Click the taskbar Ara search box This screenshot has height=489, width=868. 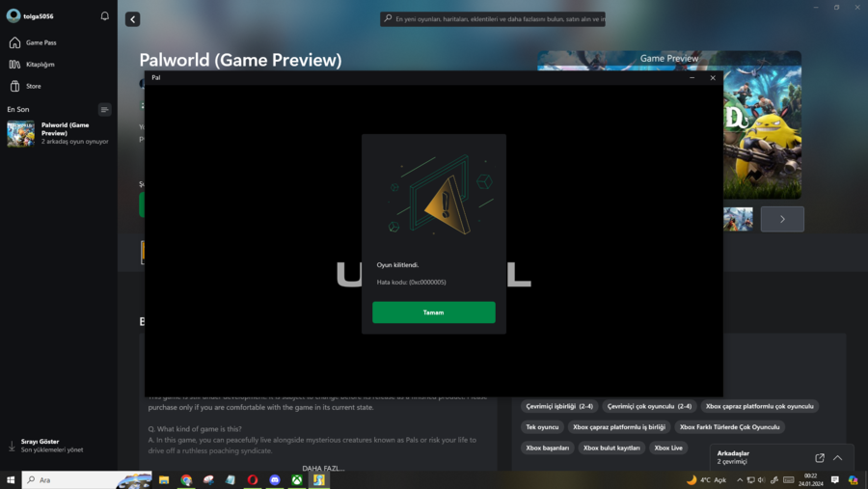(x=87, y=480)
